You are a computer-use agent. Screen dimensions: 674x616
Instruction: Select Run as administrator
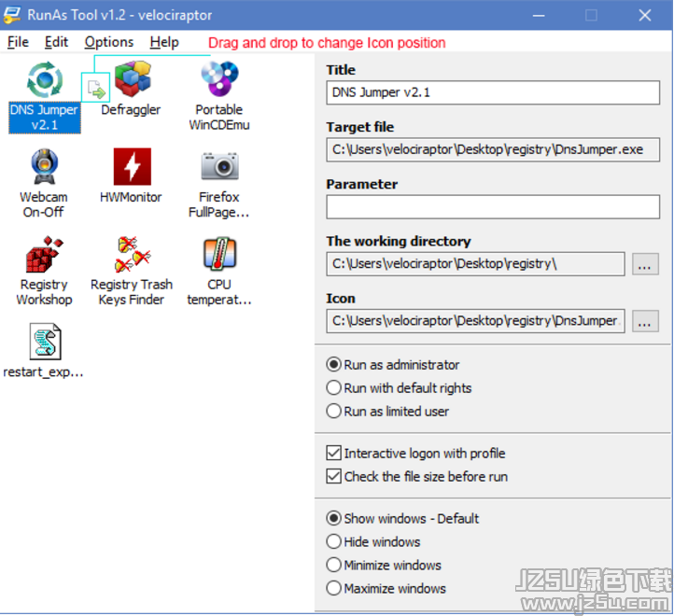393,365
